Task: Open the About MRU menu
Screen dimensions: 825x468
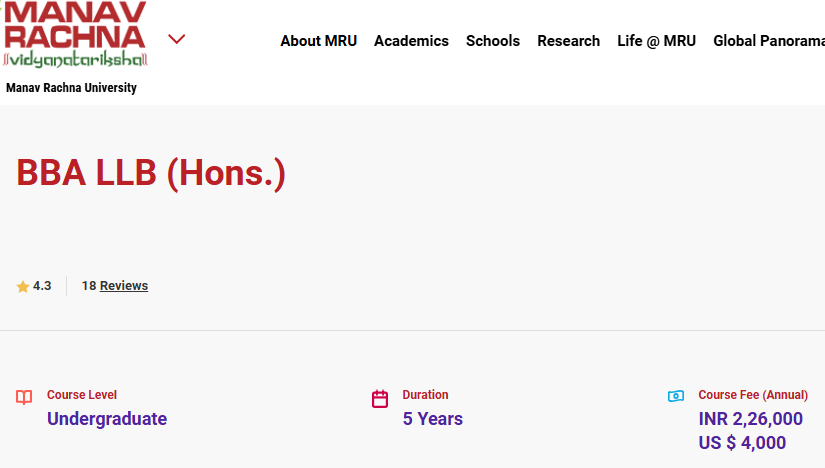Action: pyautogui.click(x=318, y=41)
